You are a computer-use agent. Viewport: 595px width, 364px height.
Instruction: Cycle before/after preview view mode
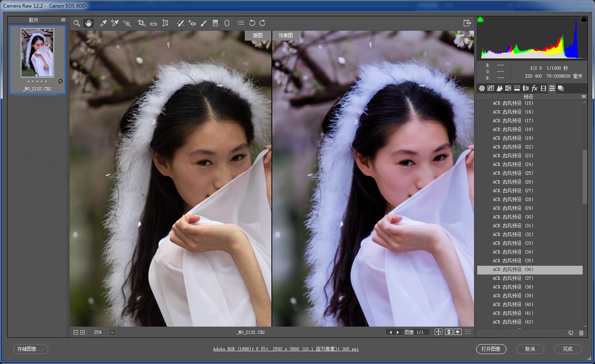click(439, 332)
